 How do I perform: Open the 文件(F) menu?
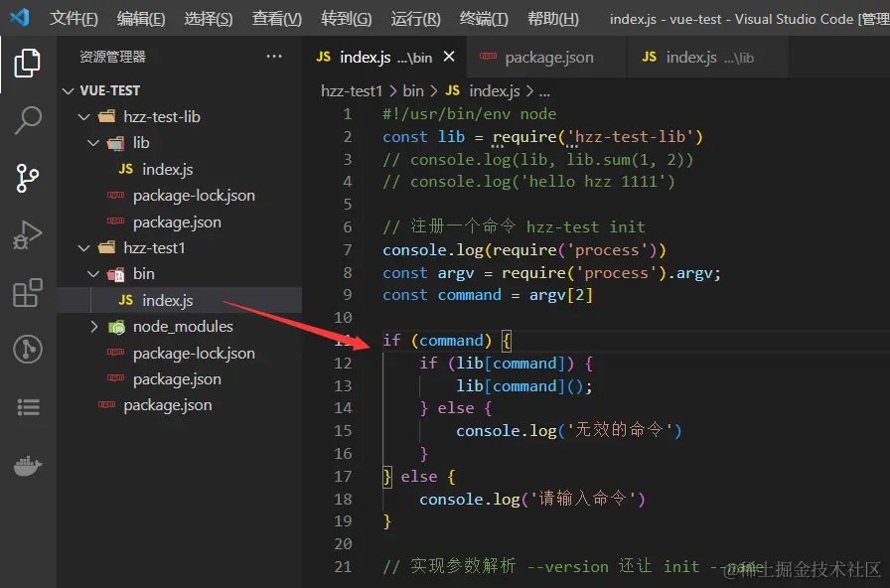(74, 19)
